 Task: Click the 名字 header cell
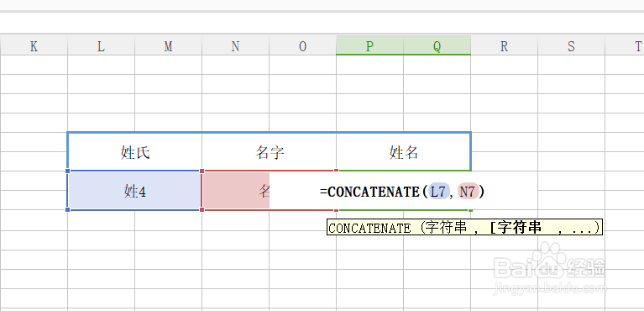pos(269,152)
